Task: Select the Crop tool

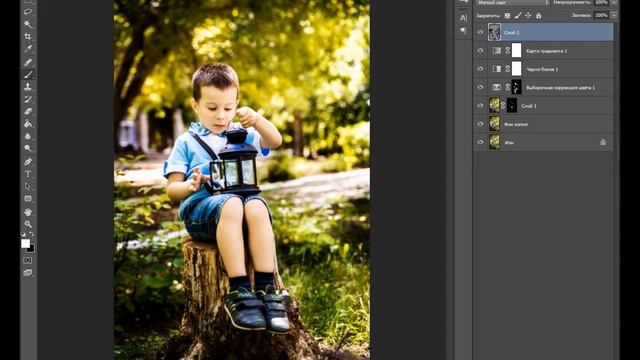Action: click(28, 36)
